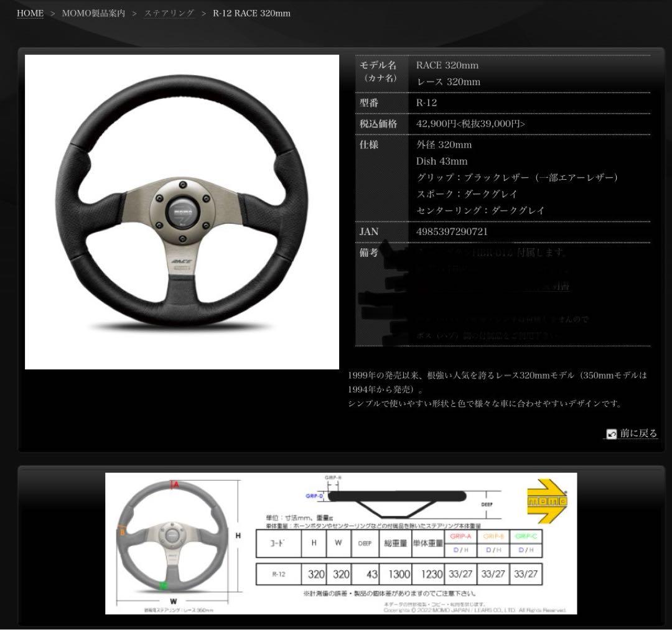Click the back-arrow icon beside 前に戻る
The width and height of the screenshot is (672, 630).
612,434
